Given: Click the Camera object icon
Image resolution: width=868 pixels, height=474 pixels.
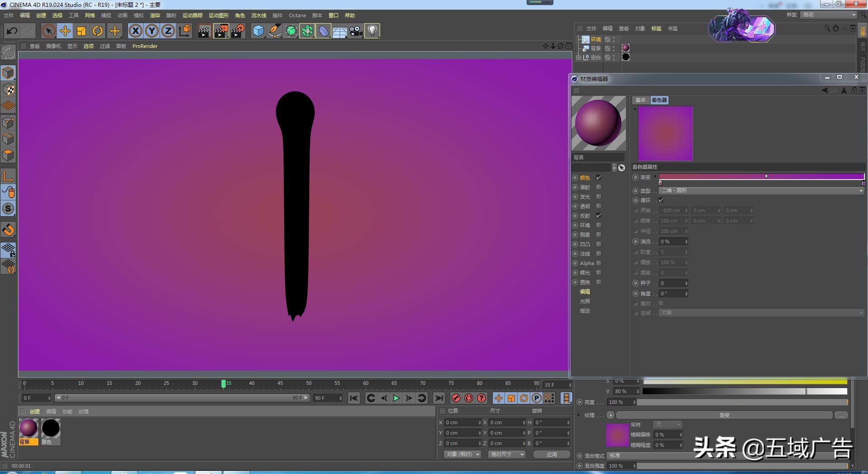Looking at the screenshot, I should (x=356, y=31).
